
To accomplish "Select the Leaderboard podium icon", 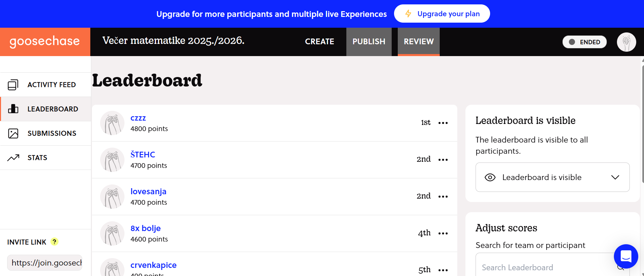I will (x=13, y=109).
